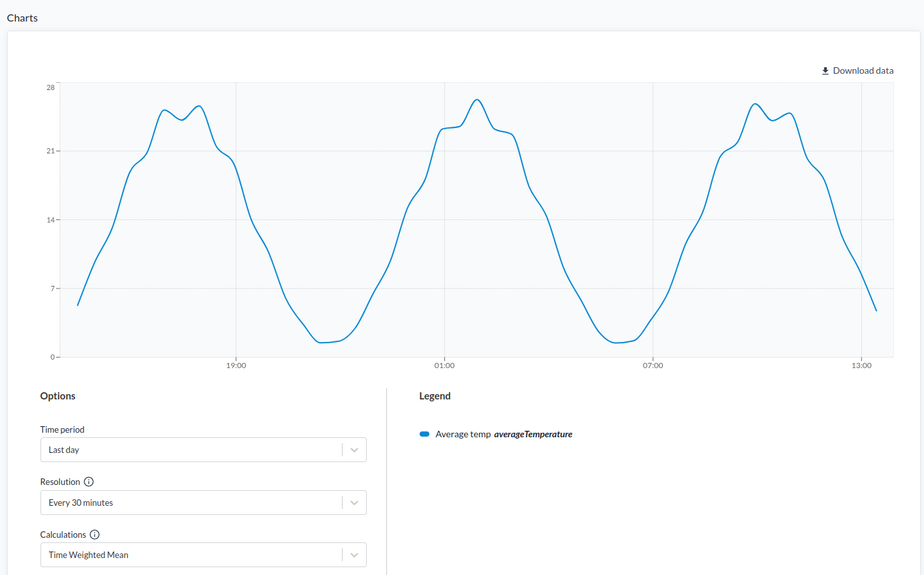Click the 'Every 30 minutes' resolution value
Screen dimensions: 924x575
81,503
